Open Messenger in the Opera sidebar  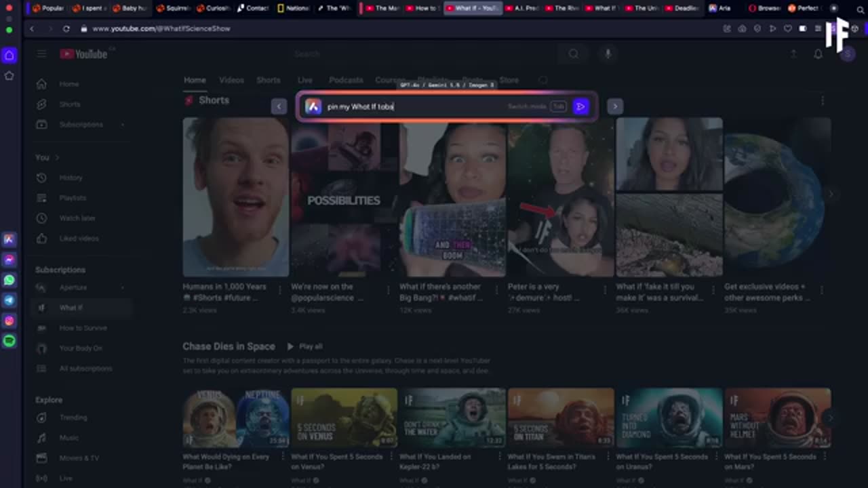tap(9, 260)
